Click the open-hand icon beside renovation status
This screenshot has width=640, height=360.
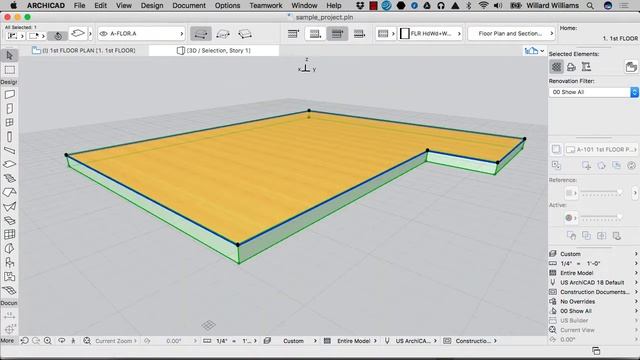pyautogui.click(x=631, y=67)
